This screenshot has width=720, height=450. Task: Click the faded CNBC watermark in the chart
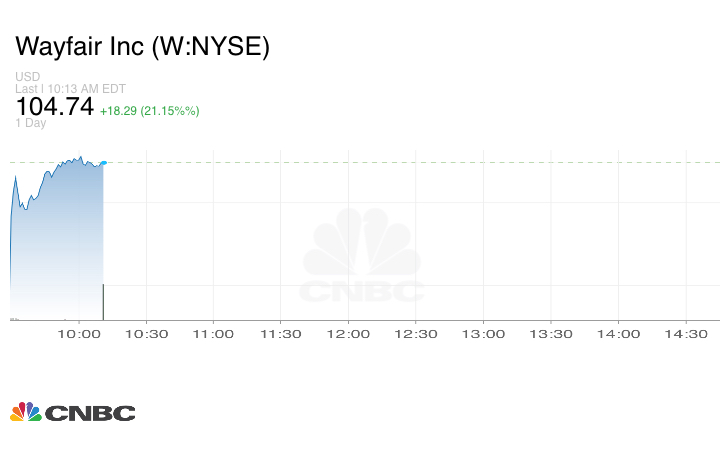363,257
